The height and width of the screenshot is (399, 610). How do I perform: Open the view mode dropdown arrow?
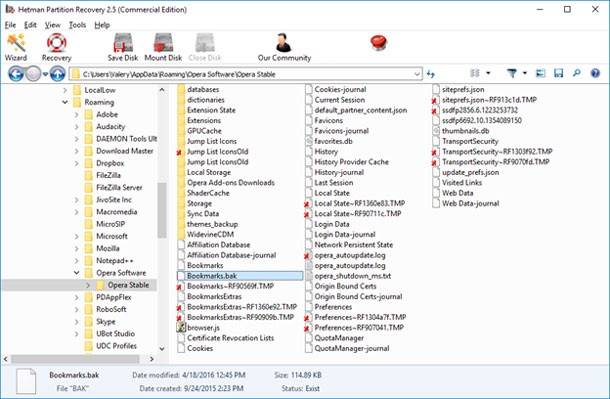coord(488,73)
